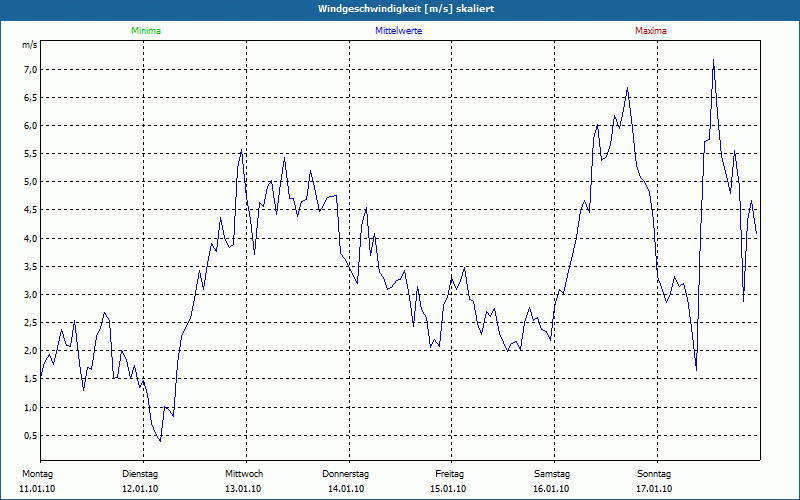Click the 4,5 y-axis value

tap(30, 210)
